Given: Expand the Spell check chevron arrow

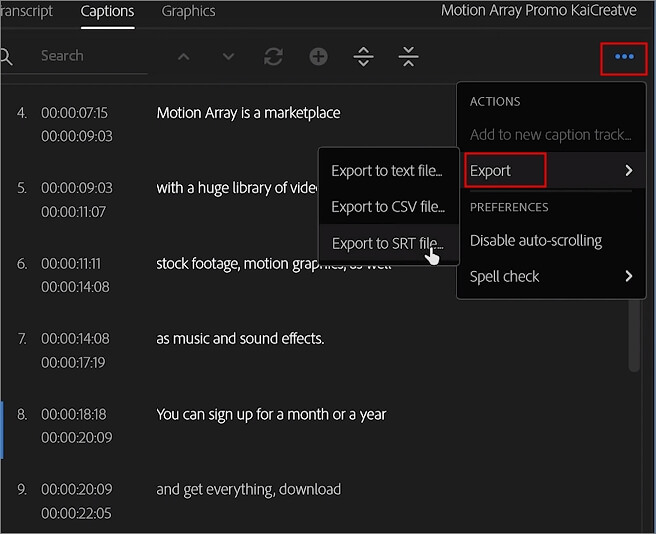Looking at the screenshot, I should (628, 276).
